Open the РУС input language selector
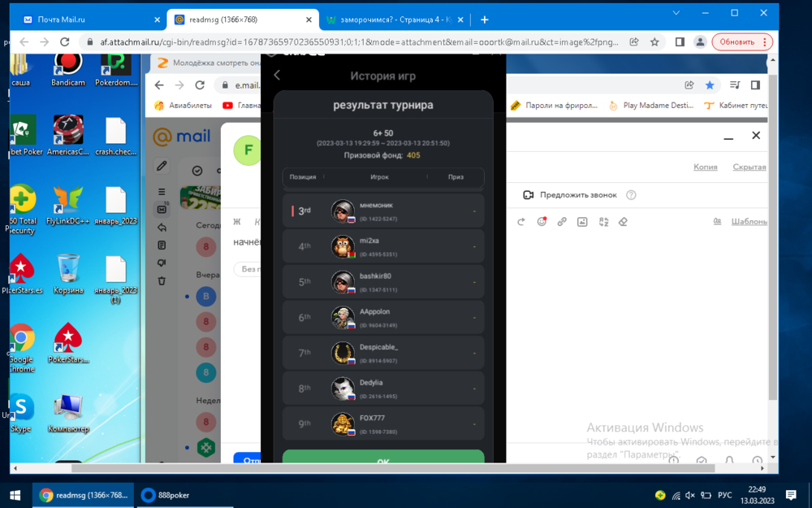Screen dimensions: 812x508 [x=724, y=495]
